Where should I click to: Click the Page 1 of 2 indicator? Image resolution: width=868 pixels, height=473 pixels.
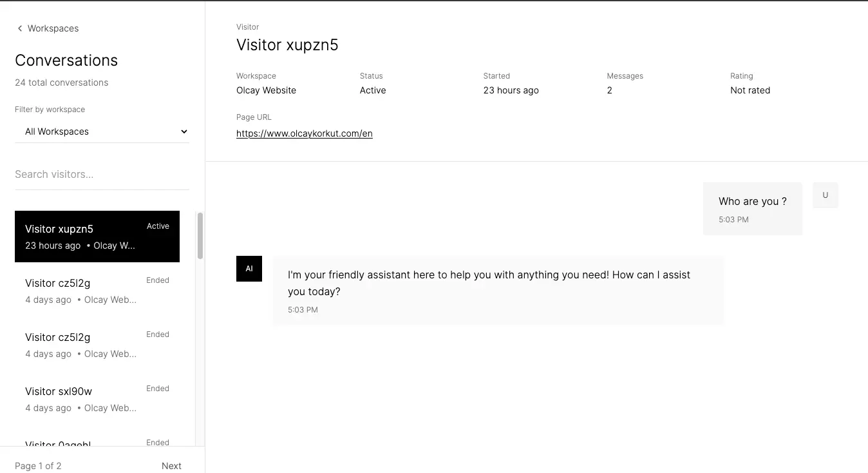pyautogui.click(x=38, y=466)
